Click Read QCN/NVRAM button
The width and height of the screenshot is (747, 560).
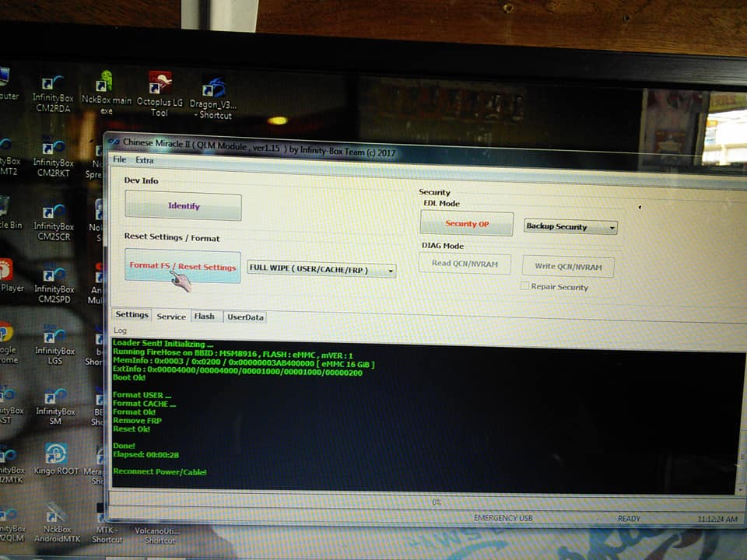[465, 264]
